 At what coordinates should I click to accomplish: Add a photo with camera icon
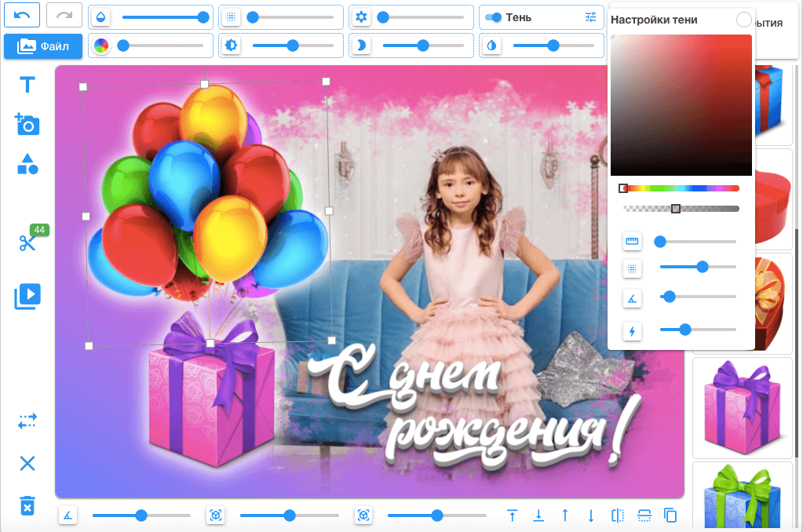coord(27,125)
